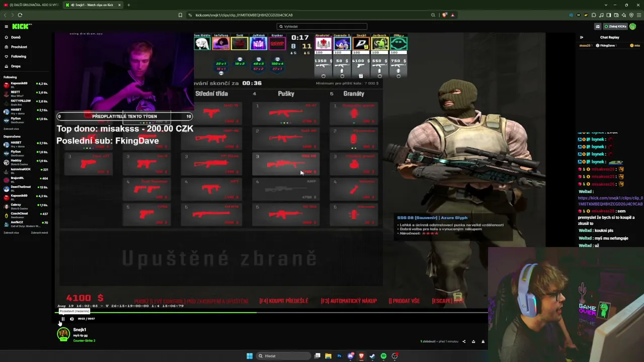The image size is (644, 362).
Task: Share the clip with the share icon
Action: click(464, 341)
